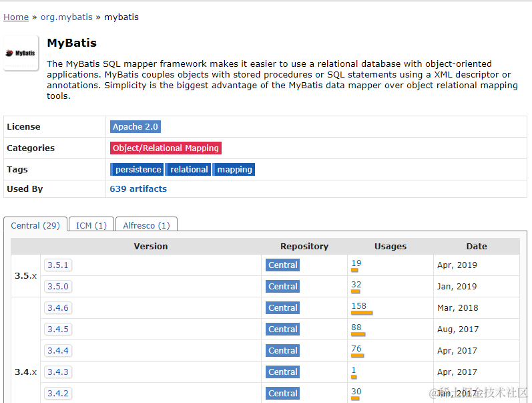The height and width of the screenshot is (403, 532).
Task: Open version 3.4.5
Action: 58,329
